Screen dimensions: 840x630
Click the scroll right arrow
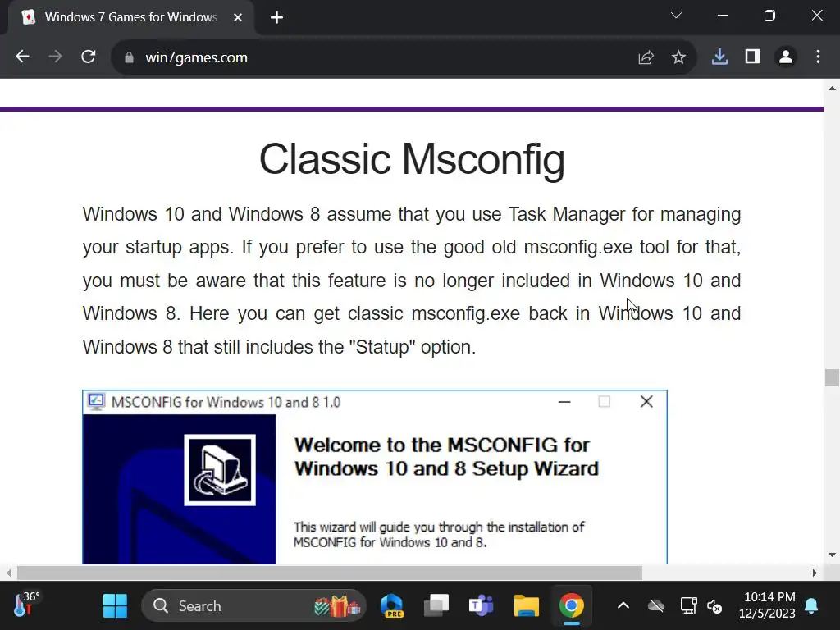click(x=815, y=573)
